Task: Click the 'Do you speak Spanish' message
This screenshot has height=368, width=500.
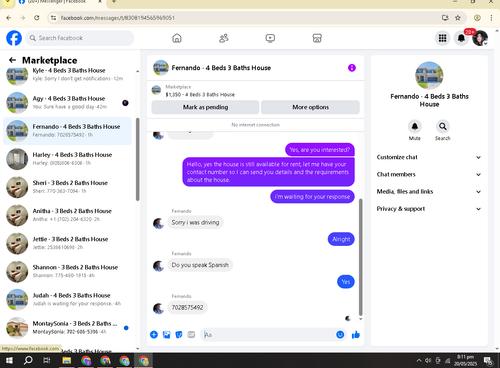Action: click(x=200, y=265)
